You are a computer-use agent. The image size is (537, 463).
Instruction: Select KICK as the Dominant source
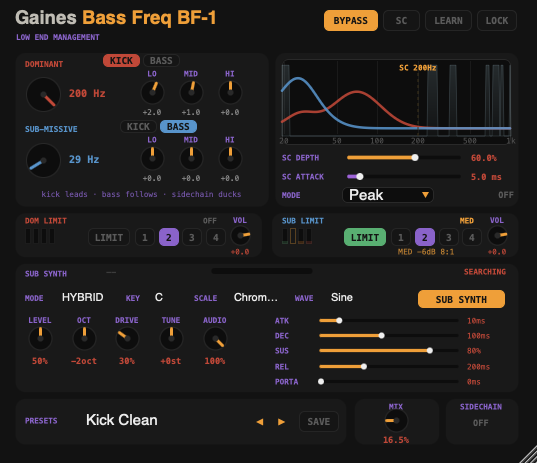(x=121, y=61)
